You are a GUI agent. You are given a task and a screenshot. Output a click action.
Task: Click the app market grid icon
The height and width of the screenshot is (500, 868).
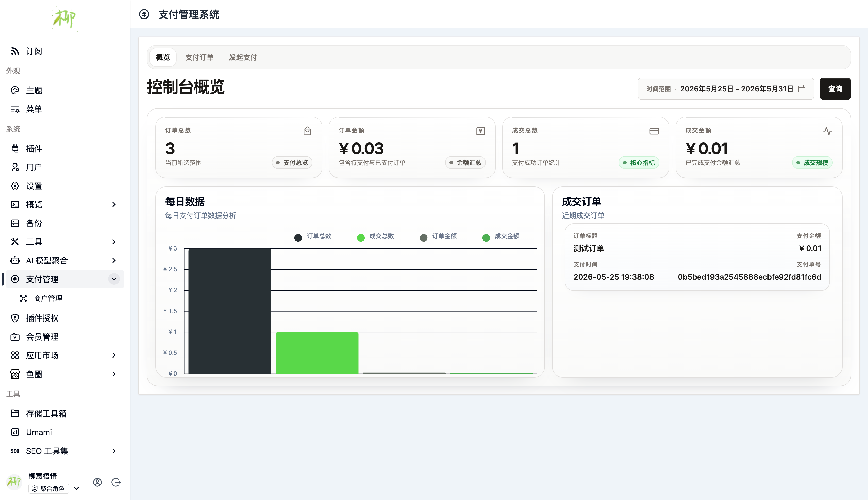click(x=15, y=355)
